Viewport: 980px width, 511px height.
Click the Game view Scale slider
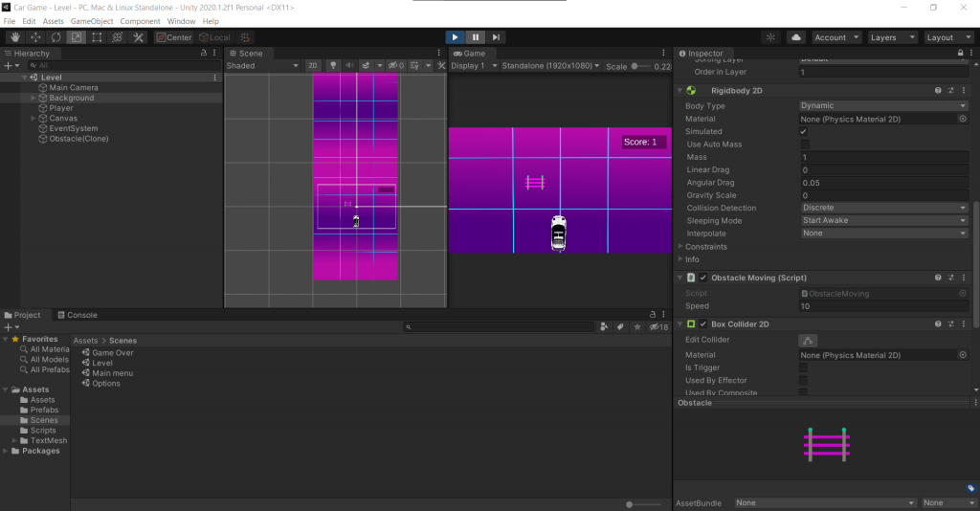click(x=639, y=66)
